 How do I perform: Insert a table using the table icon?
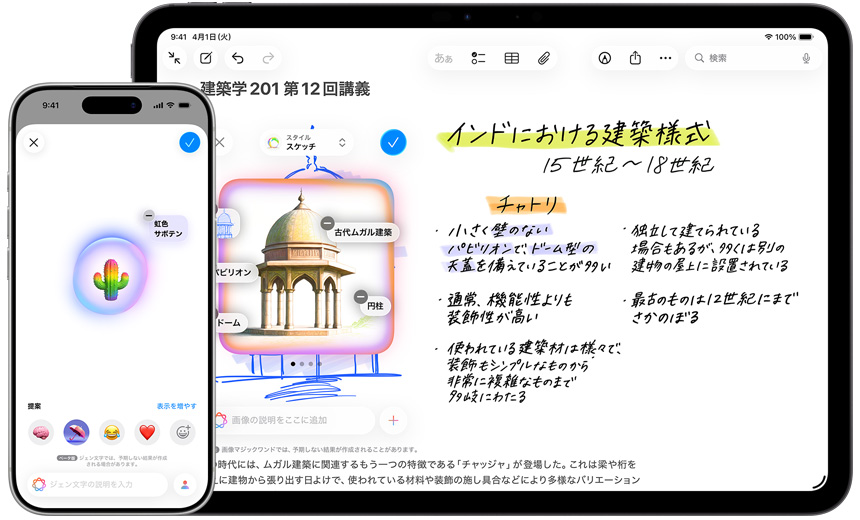coord(511,58)
